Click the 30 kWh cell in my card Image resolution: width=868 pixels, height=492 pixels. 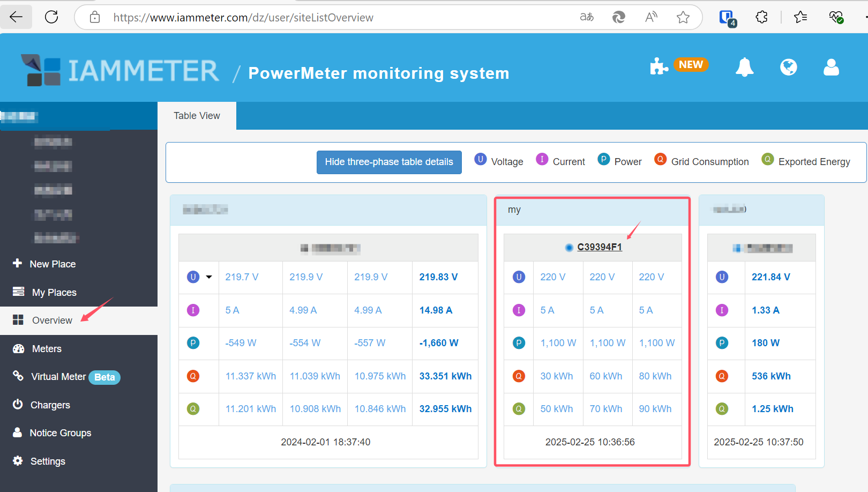[557, 376]
